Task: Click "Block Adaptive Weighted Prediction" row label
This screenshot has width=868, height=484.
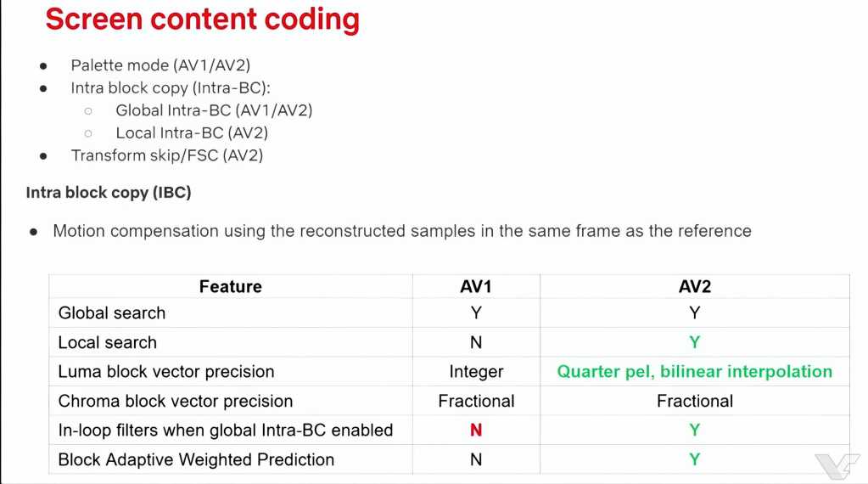Action: pyautogui.click(x=196, y=459)
